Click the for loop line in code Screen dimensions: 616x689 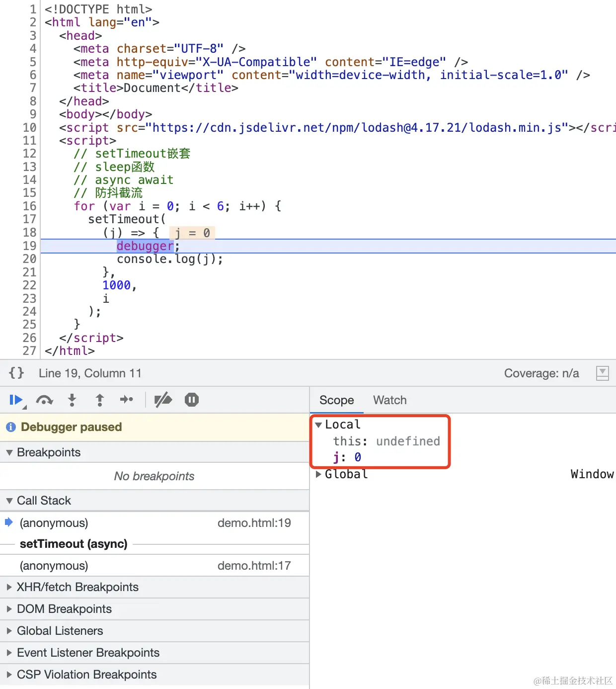178,206
